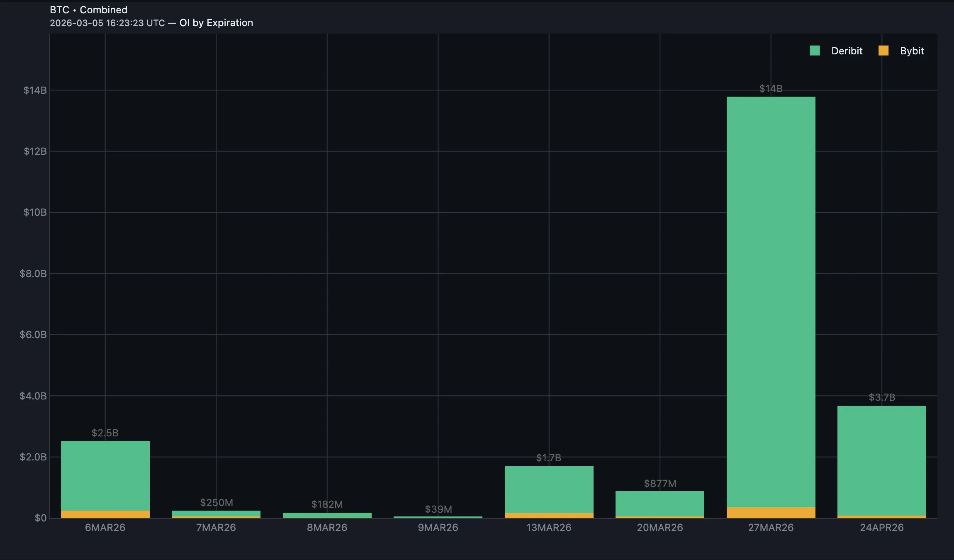Image resolution: width=954 pixels, height=560 pixels.
Task: Click the 7MAR26 bar
Action: pos(216,513)
